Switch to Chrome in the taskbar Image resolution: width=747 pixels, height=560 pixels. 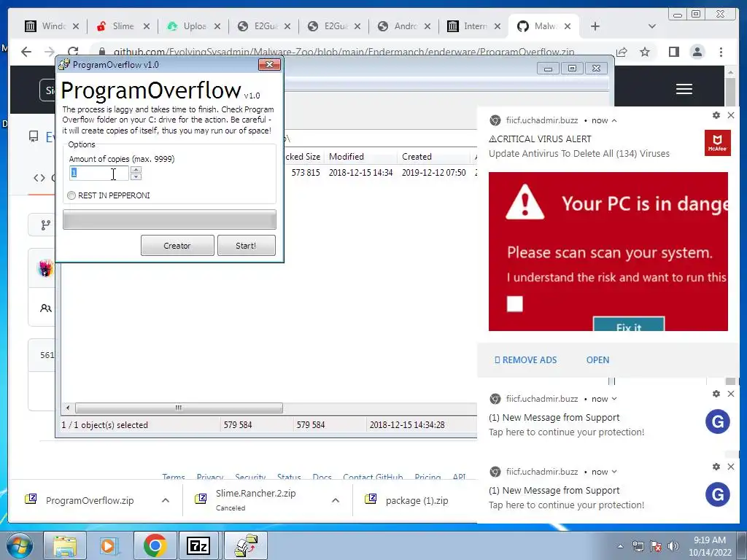tap(155, 546)
